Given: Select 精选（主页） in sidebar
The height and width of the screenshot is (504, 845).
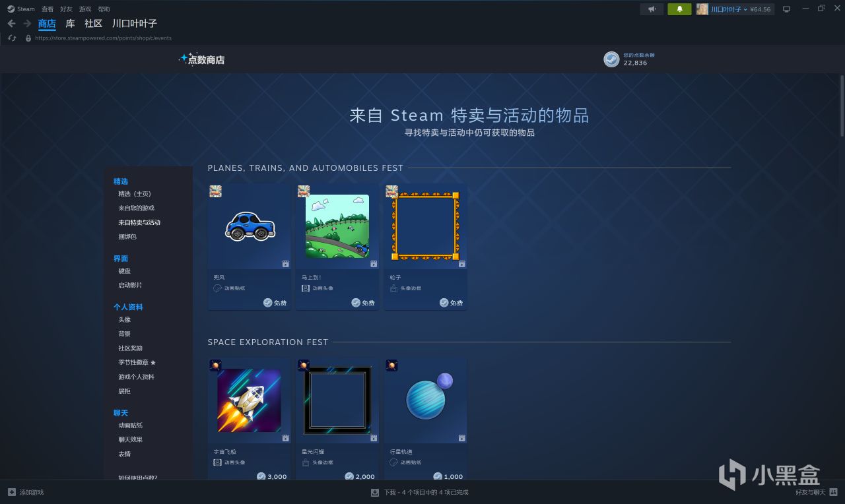Looking at the screenshot, I should [135, 194].
